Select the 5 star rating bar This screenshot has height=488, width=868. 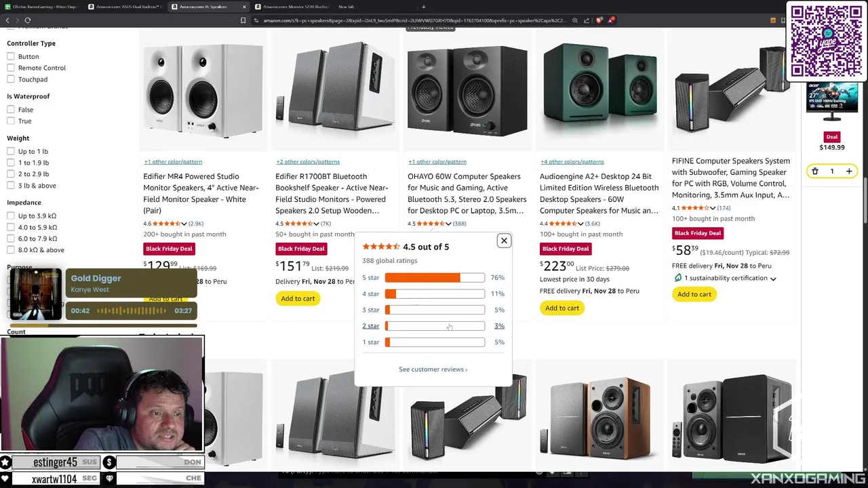tap(435, 278)
